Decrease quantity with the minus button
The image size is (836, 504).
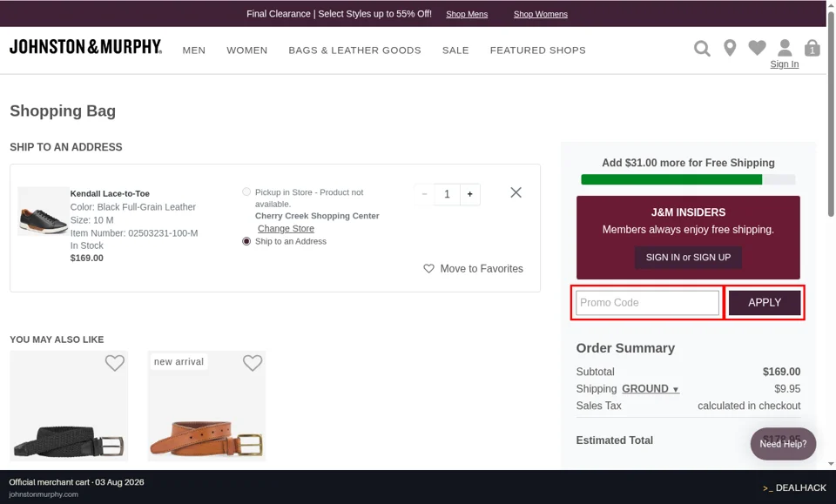point(424,194)
